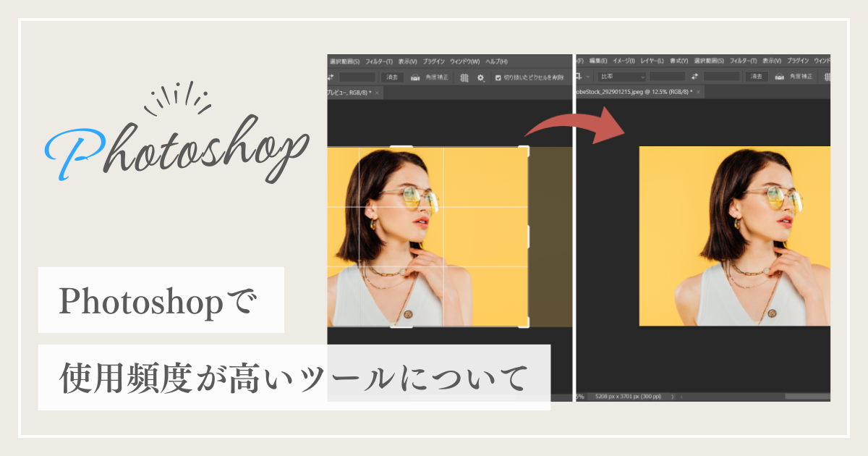Open レイヤー(L) menu in right Photoshop window
This screenshot has height=456, width=868.
point(652,62)
